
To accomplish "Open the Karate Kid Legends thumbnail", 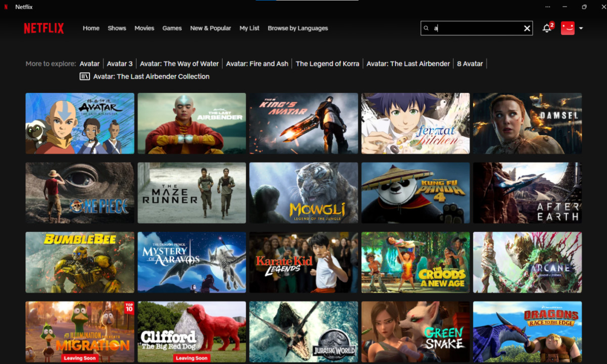I will point(303,262).
